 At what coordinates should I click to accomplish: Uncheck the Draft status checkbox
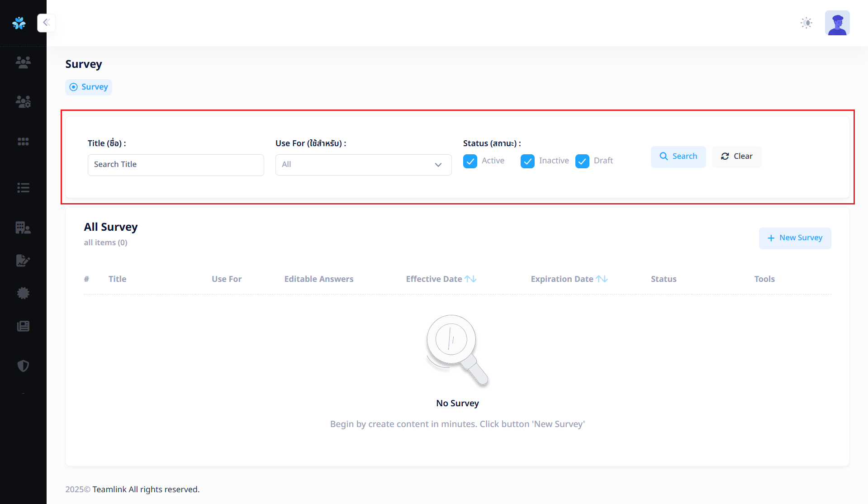[582, 161]
